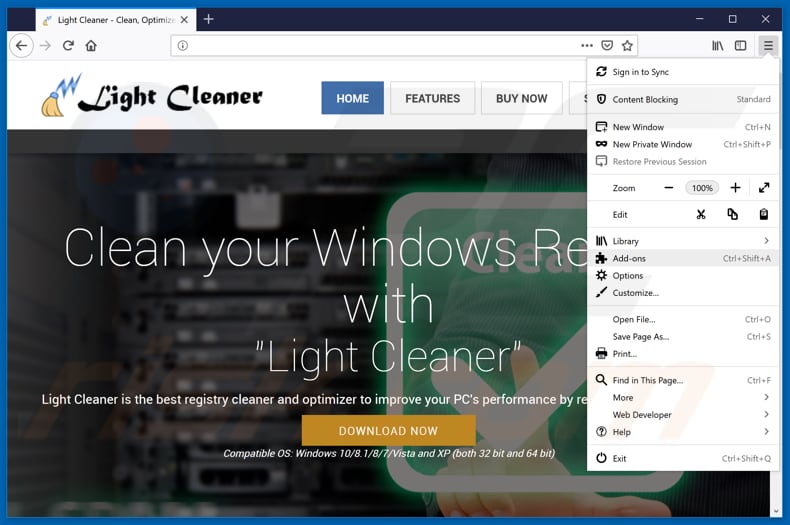The height and width of the screenshot is (525, 790).
Task: Open Options in the menu
Action: [683, 275]
